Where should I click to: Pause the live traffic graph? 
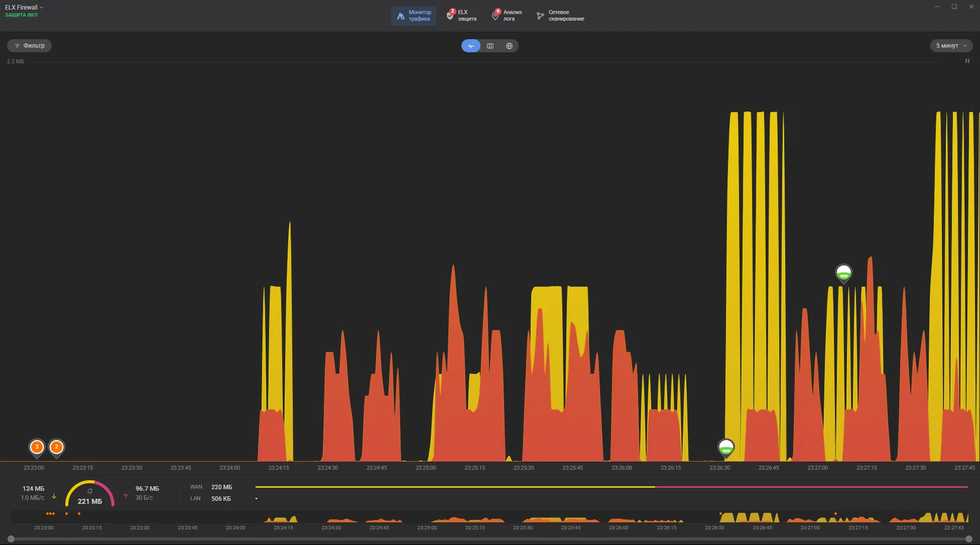tap(967, 61)
